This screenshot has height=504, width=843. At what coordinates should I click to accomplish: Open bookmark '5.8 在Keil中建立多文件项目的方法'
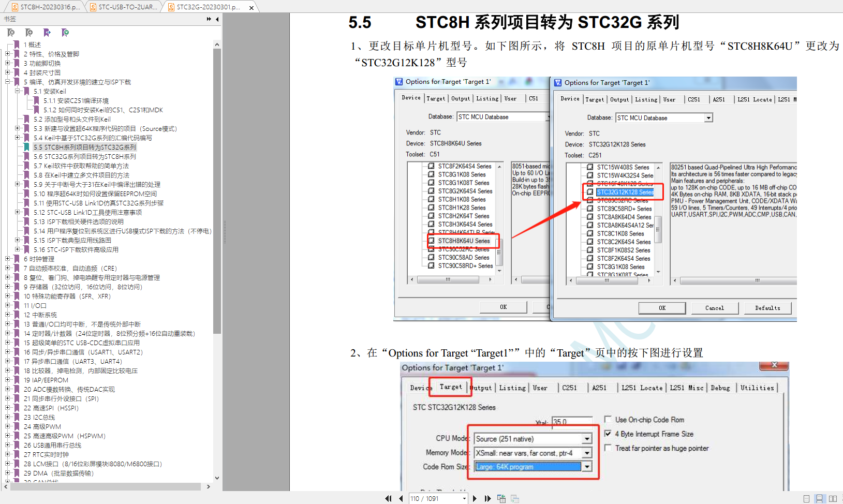click(x=82, y=175)
